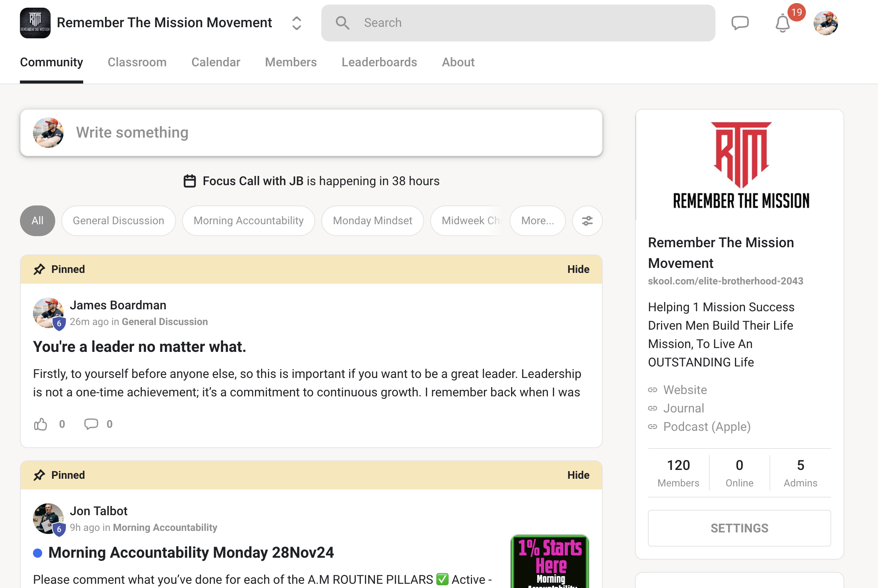
Task: Open the Podcast (Apple) link
Action: click(x=707, y=427)
